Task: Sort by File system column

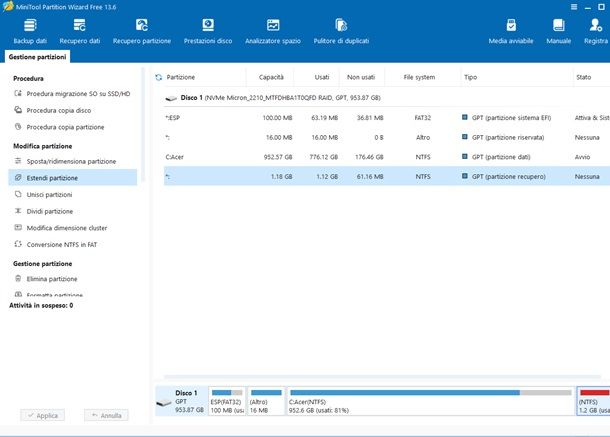Action: (419, 77)
